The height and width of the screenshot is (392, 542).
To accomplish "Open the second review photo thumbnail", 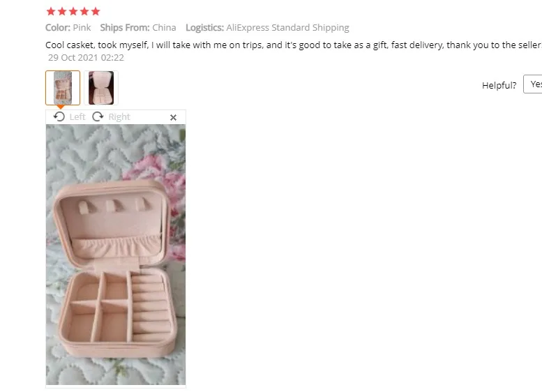I will [x=101, y=88].
